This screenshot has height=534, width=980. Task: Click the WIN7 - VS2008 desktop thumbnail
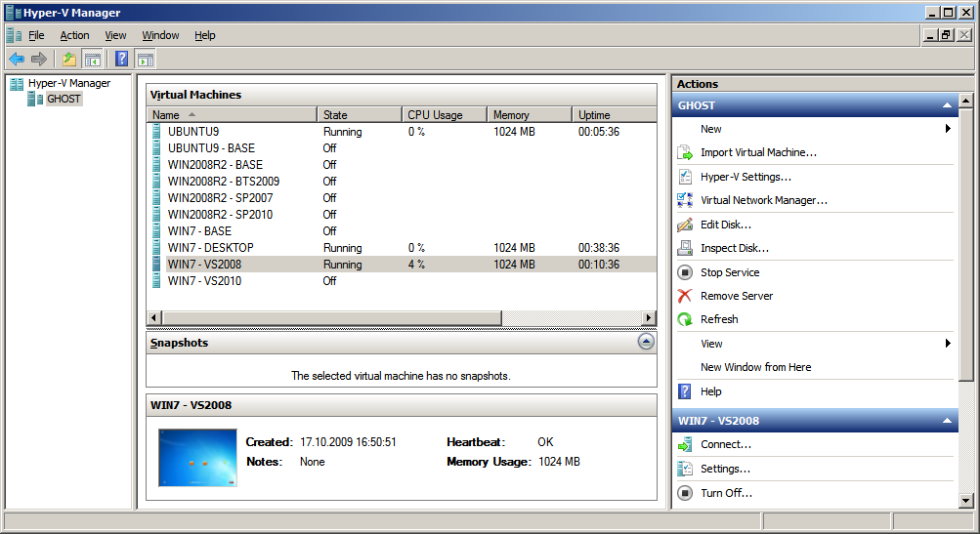(197, 458)
